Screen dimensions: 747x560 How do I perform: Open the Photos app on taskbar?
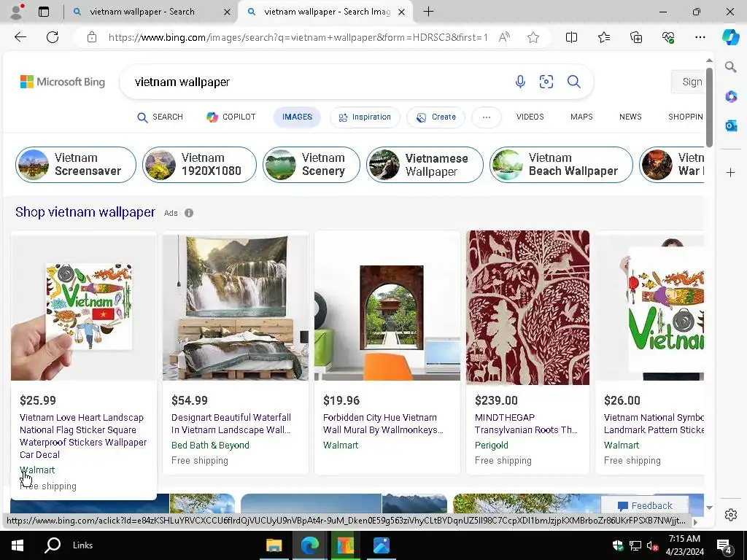pos(381,545)
